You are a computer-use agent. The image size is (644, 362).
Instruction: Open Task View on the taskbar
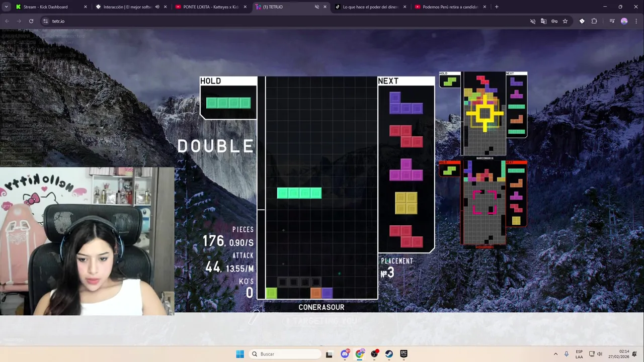pyautogui.click(x=329, y=354)
